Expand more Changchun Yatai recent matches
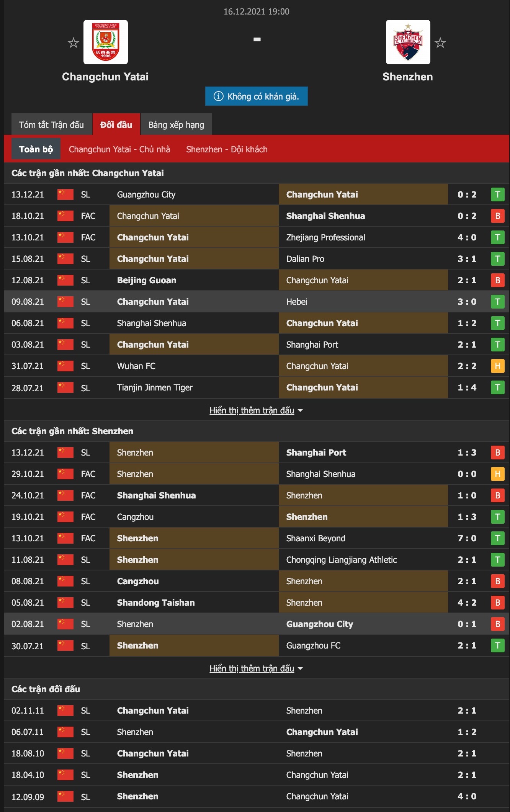This screenshot has height=812, width=510. click(256, 410)
